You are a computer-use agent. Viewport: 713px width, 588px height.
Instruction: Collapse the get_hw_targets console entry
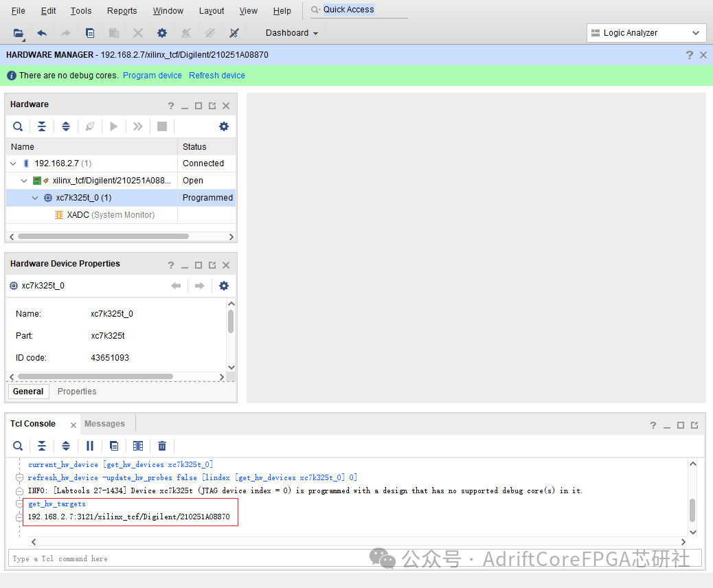pyautogui.click(x=19, y=504)
